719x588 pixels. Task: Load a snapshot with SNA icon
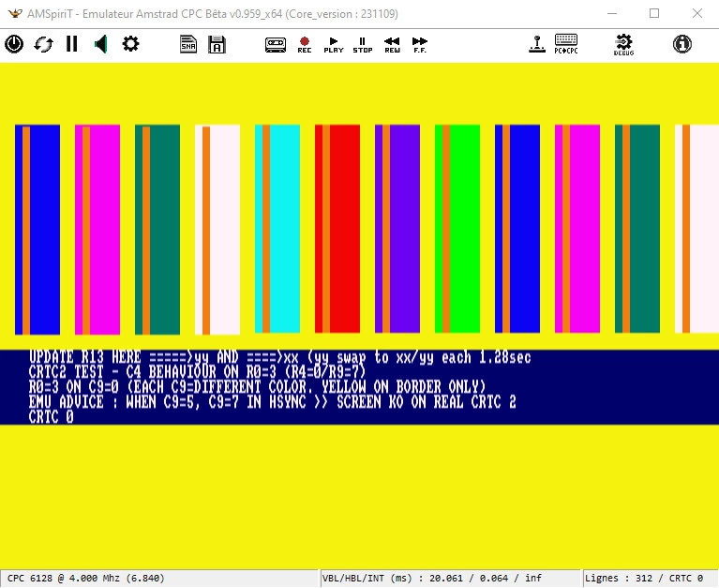(188, 44)
